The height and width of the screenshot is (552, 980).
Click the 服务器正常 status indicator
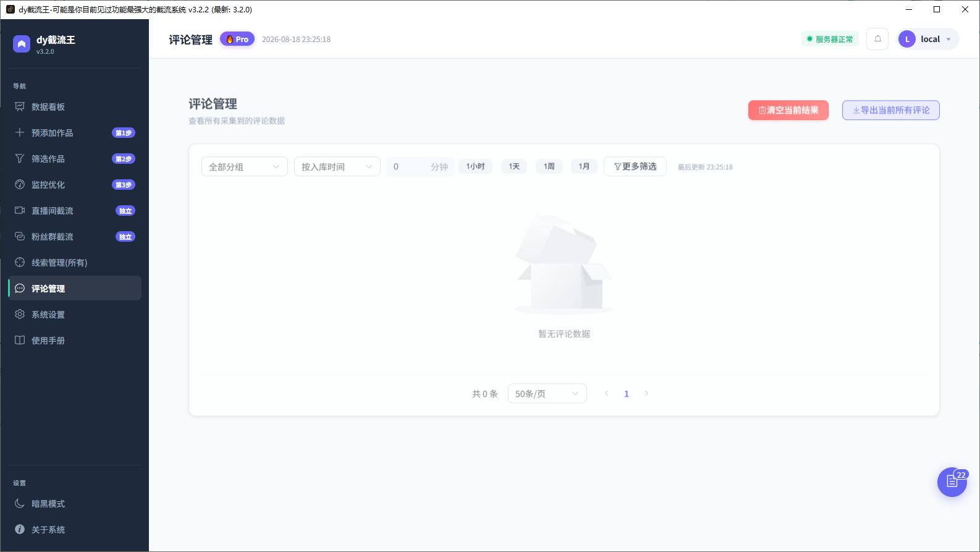click(x=830, y=39)
